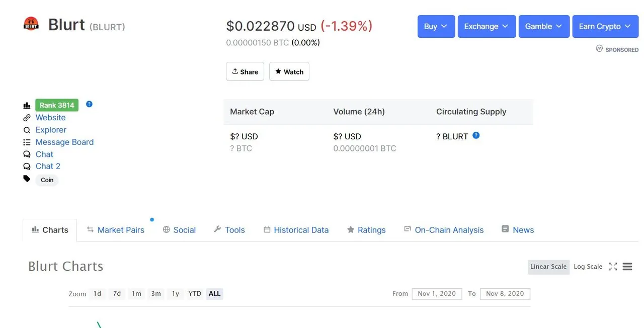Click the rank bar chart icon
This screenshot has height=328, width=644.
(27, 105)
